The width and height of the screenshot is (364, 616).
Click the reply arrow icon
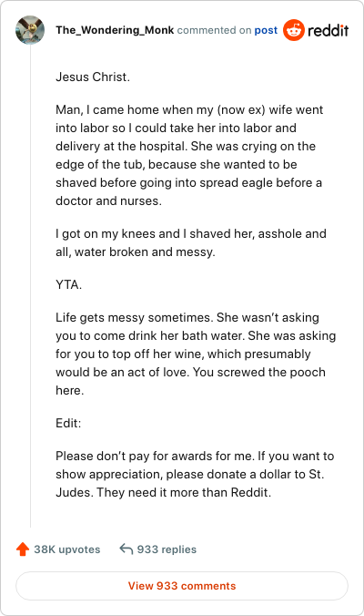(x=126, y=549)
